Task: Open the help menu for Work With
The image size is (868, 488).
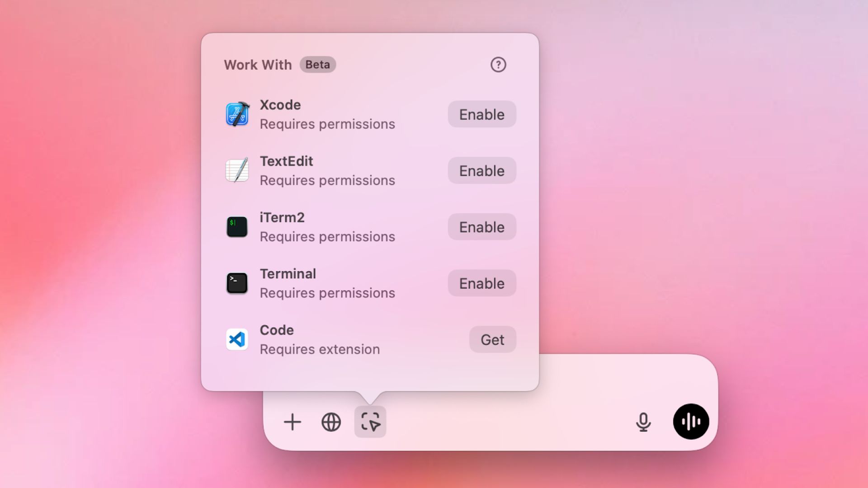Action: (498, 64)
